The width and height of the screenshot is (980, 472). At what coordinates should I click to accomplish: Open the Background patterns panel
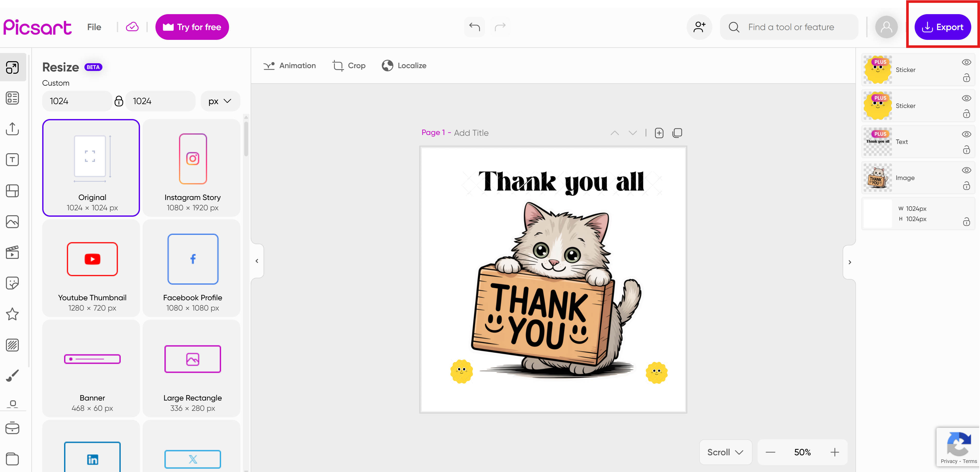point(13,345)
